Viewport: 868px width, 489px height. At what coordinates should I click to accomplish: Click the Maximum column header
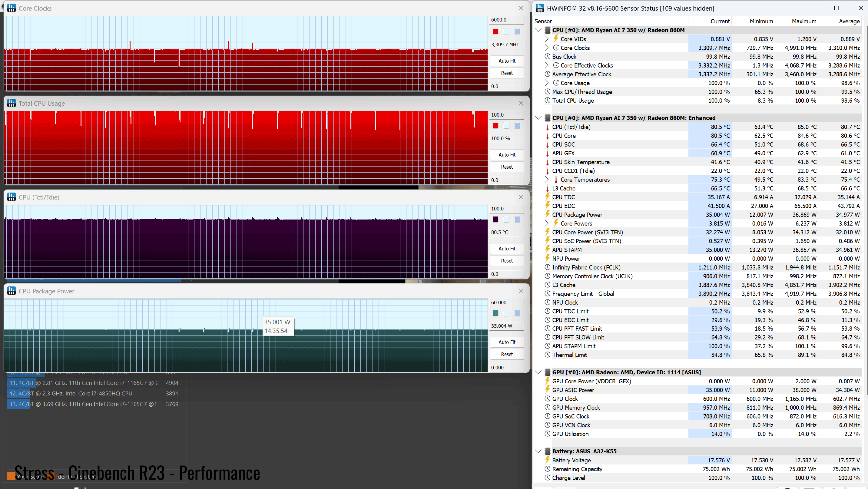coord(796,21)
